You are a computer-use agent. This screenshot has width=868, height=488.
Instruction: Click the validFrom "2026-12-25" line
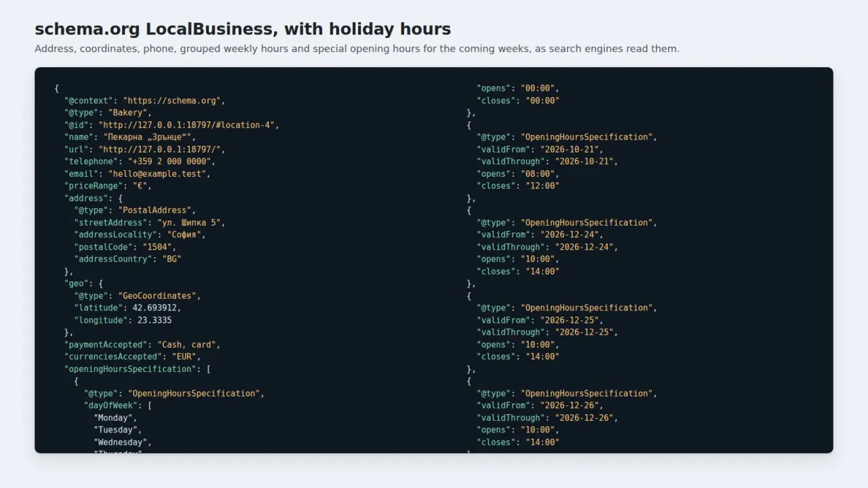click(x=540, y=320)
